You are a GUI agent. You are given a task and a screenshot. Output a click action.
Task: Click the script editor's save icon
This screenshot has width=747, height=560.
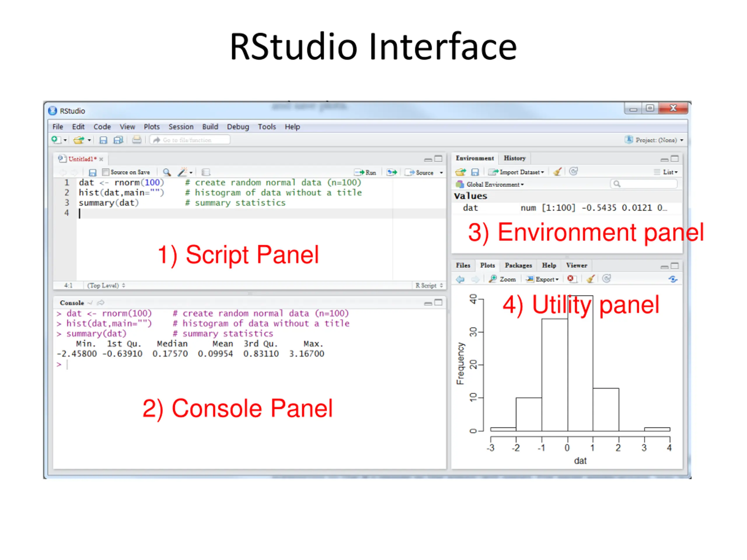click(x=92, y=172)
